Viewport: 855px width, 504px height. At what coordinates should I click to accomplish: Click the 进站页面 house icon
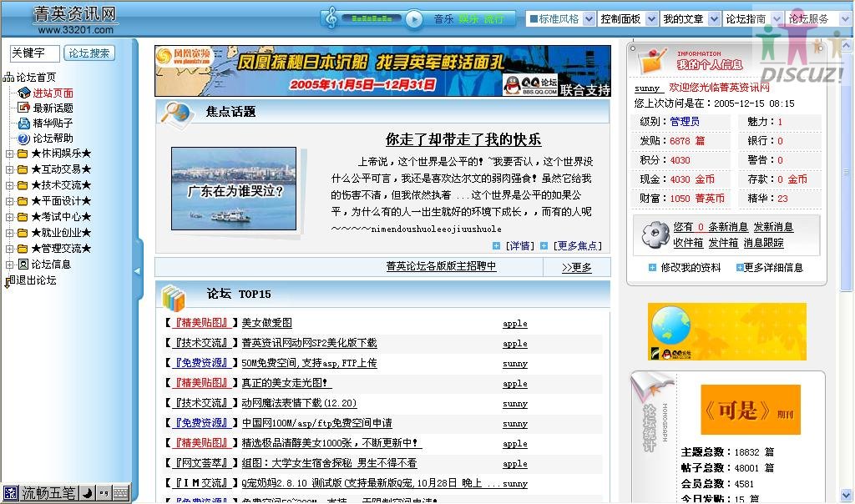pos(24,93)
